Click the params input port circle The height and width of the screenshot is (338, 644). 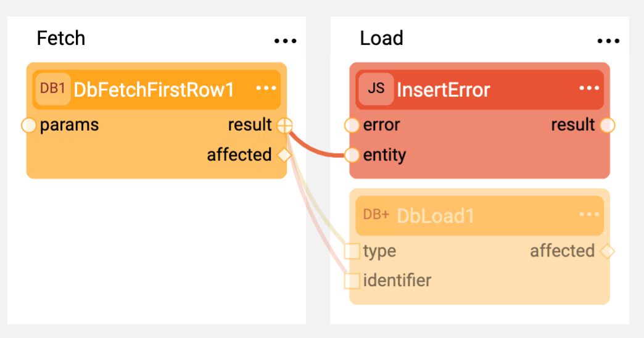[29, 125]
